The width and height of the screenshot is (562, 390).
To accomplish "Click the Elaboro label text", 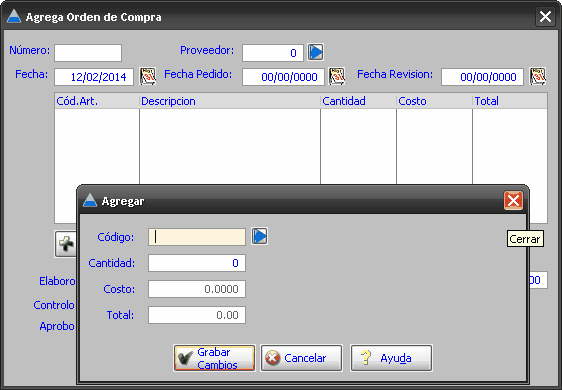I will coord(57,281).
